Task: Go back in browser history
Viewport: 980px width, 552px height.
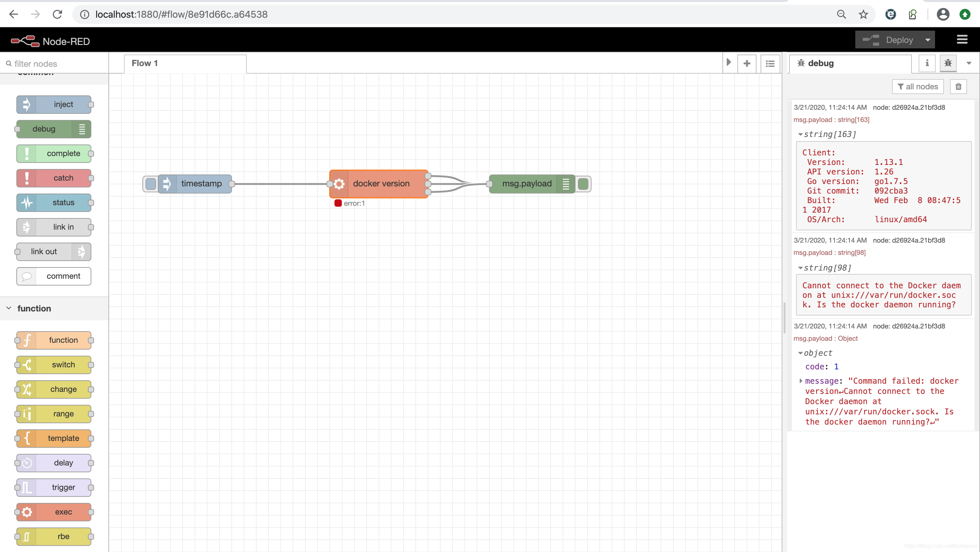Action: (x=14, y=14)
